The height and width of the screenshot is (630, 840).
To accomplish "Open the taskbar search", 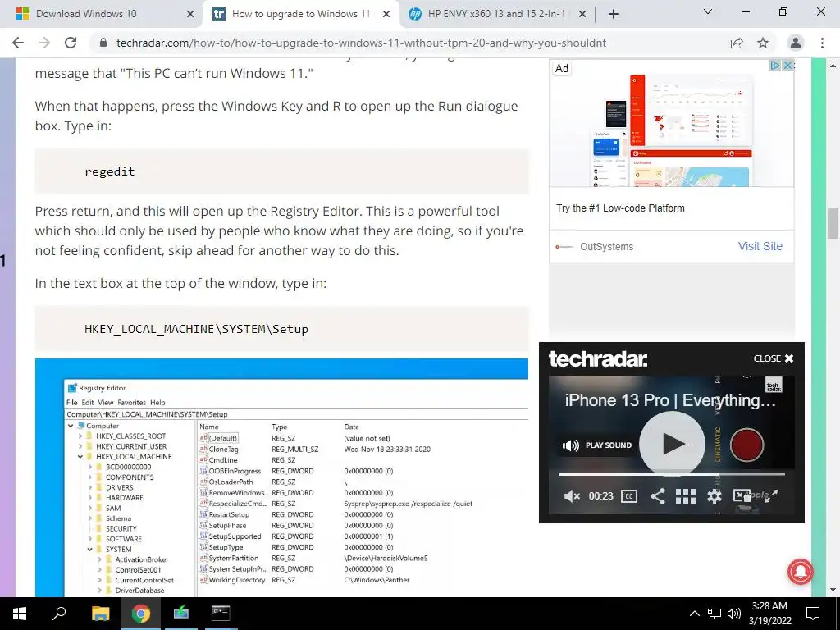I will click(59, 614).
